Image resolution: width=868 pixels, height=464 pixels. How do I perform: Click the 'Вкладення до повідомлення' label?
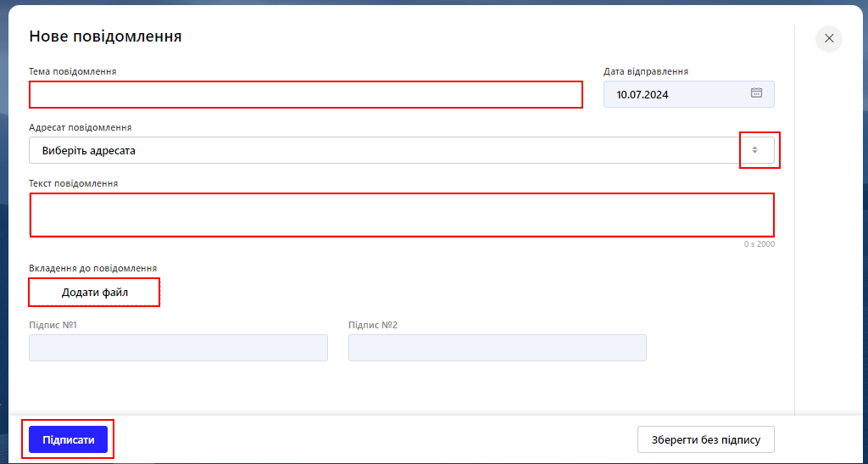[93, 269]
